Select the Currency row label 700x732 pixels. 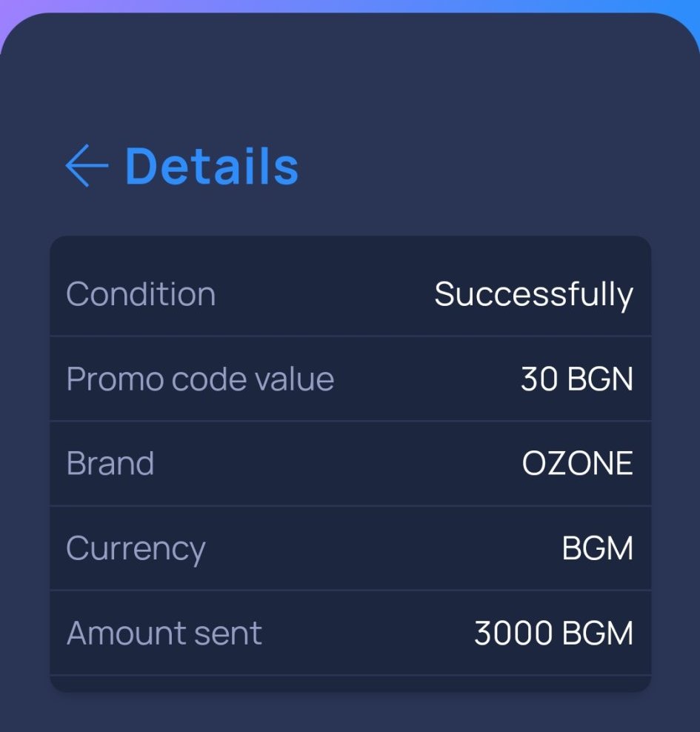(x=136, y=548)
